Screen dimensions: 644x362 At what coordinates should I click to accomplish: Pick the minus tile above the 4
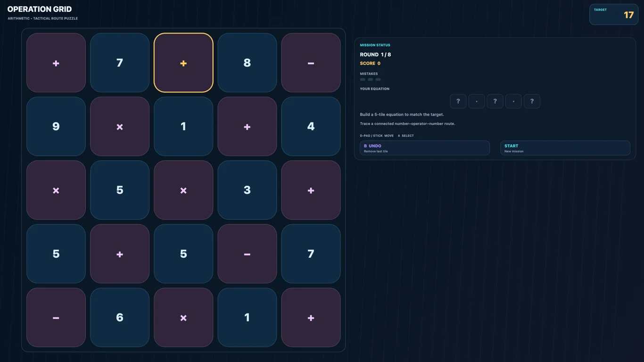311,63
